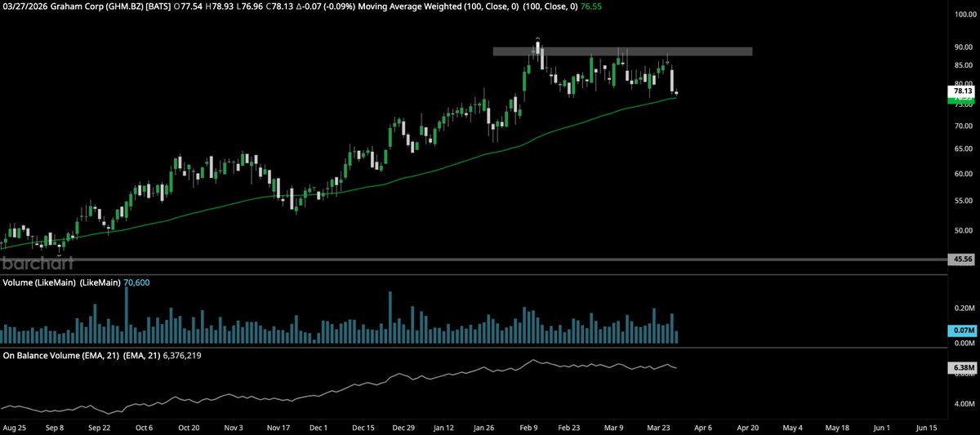Click the 78.13 last price tag on axis
This screenshot has height=435, width=980.
(963, 91)
